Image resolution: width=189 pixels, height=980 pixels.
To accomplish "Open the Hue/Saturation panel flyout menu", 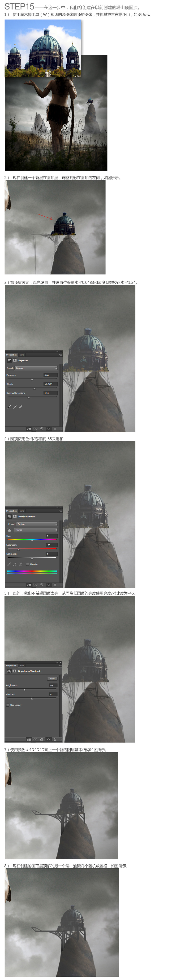I will click(60, 511).
